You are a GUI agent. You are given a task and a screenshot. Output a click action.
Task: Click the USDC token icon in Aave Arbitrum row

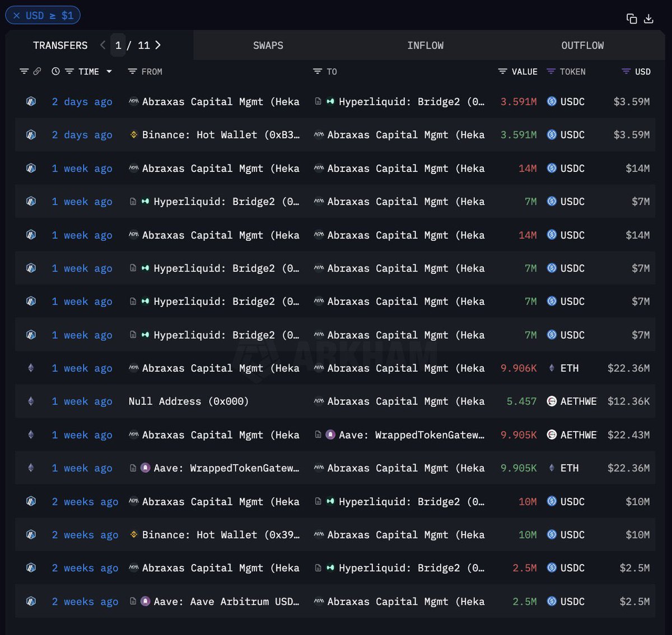[x=552, y=601]
